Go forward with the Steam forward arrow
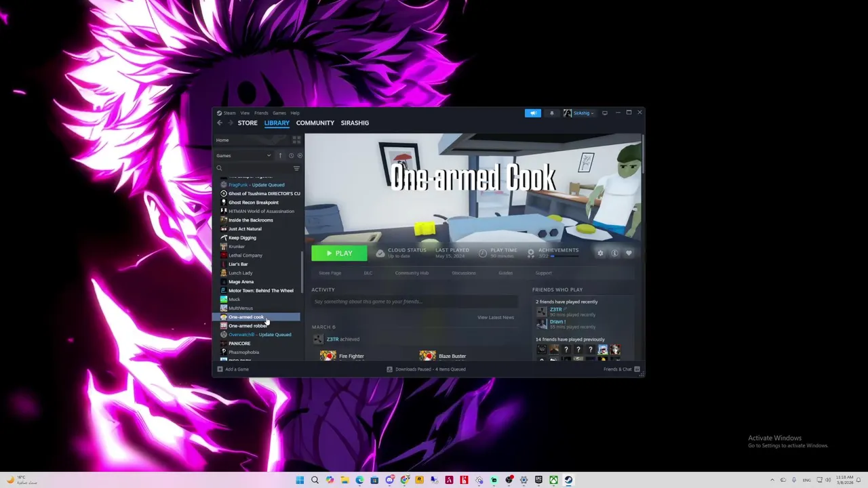 [x=231, y=123]
